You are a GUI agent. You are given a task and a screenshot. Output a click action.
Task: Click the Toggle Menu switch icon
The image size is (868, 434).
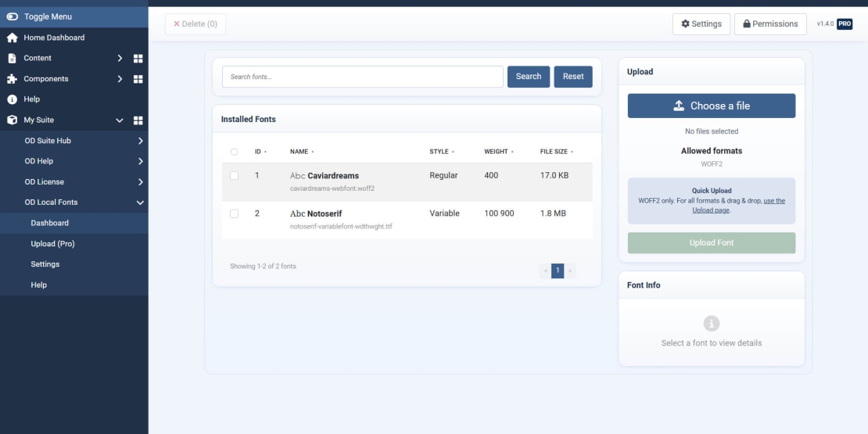click(13, 16)
